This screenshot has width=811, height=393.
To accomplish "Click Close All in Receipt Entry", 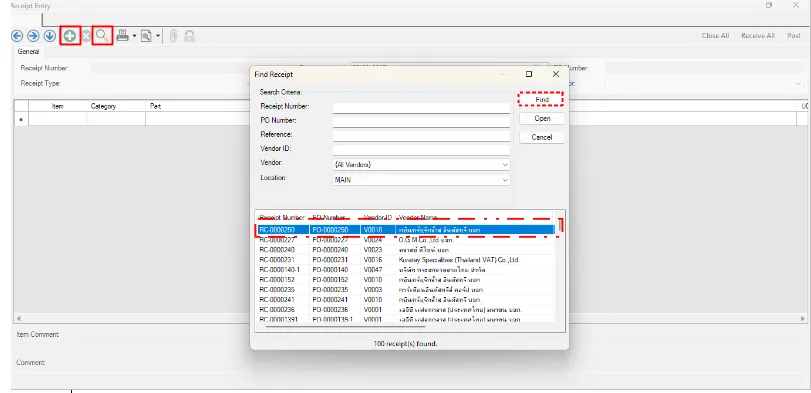I will coord(715,36).
